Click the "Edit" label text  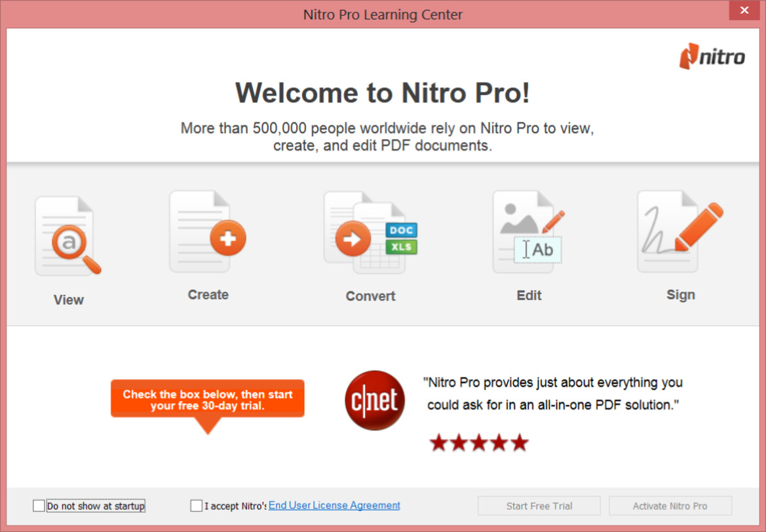point(529,295)
